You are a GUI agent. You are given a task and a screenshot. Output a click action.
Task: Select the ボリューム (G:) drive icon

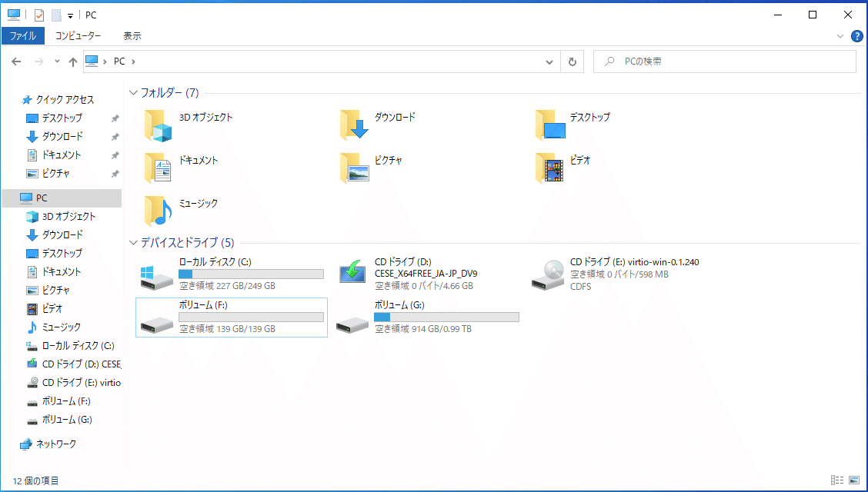click(x=352, y=325)
